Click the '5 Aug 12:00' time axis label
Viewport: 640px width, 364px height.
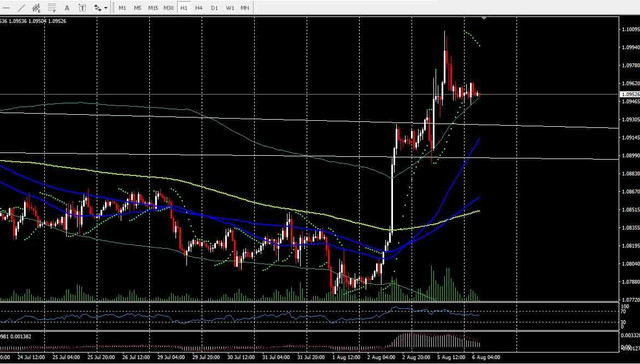[452, 357]
